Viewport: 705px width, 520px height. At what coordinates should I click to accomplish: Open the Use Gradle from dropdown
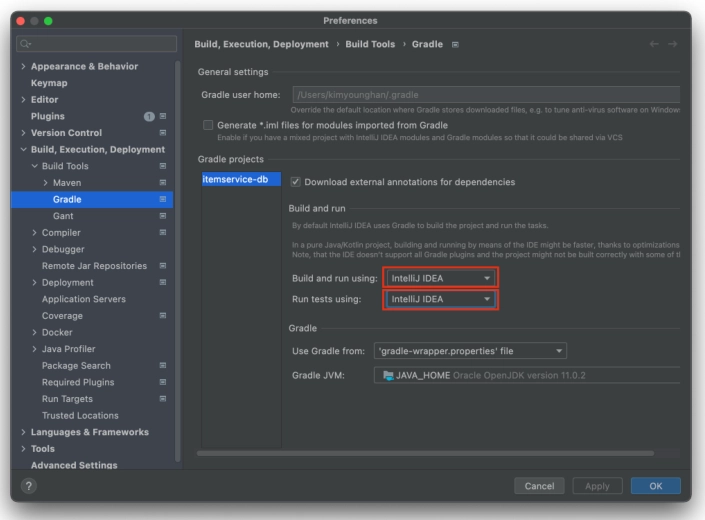coord(470,351)
